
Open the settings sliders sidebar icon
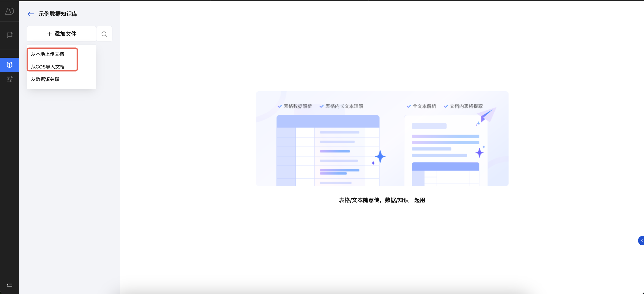(x=9, y=79)
